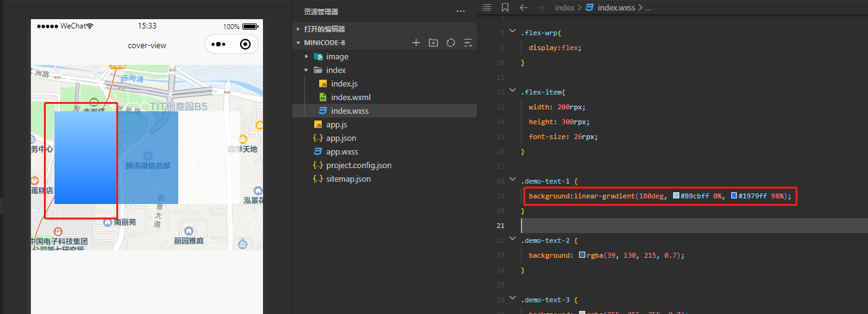Navigate back with the left arrow
868x314 pixels.
click(x=523, y=7)
